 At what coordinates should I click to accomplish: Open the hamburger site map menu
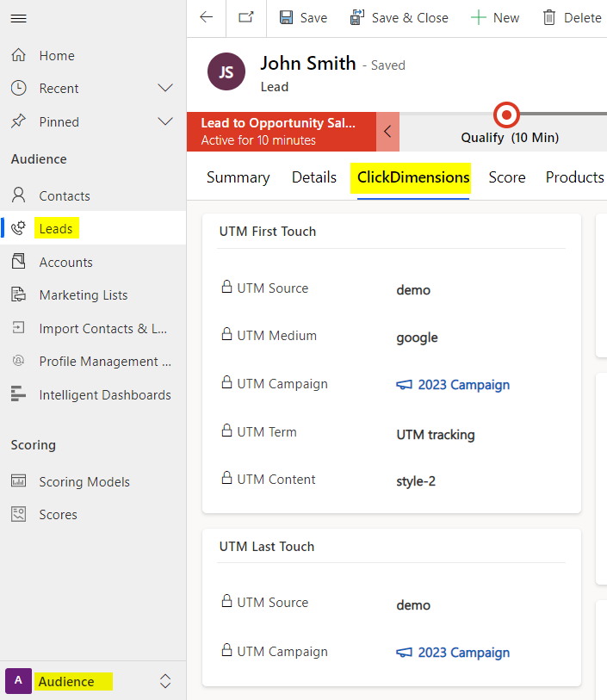point(18,18)
